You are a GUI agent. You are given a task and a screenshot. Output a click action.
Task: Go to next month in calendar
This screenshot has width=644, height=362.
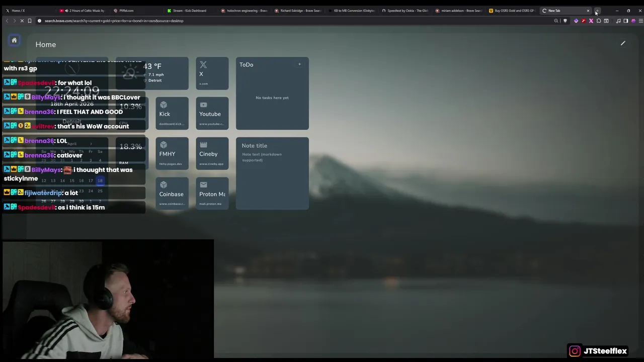pyautogui.click(x=91, y=144)
